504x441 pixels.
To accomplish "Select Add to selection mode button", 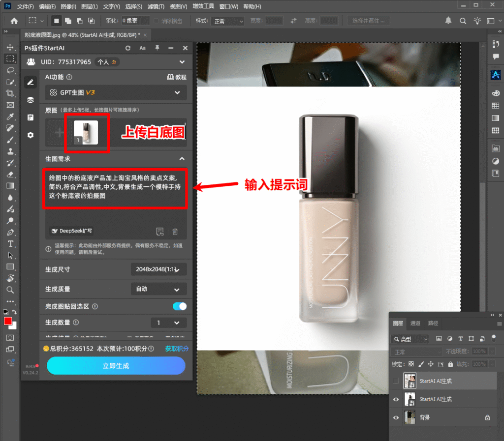I will (x=68, y=21).
